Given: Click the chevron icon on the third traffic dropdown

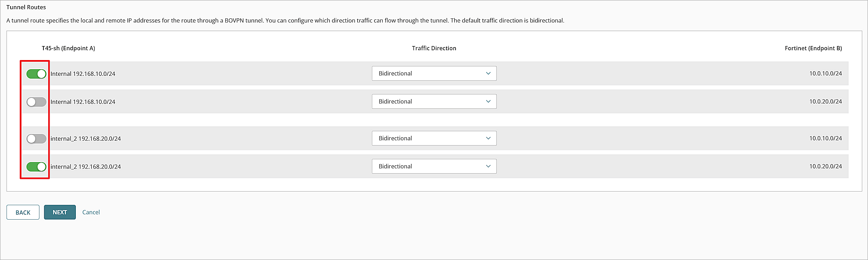Looking at the screenshot, I should point(488,138).
